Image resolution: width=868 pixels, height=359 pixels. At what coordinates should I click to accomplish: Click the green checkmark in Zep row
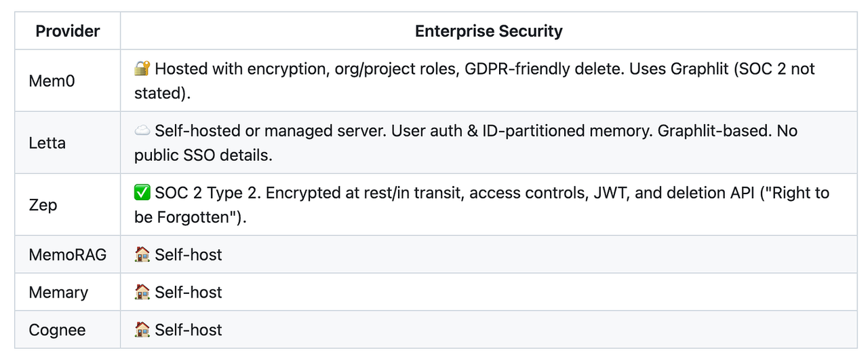point(142,193)
